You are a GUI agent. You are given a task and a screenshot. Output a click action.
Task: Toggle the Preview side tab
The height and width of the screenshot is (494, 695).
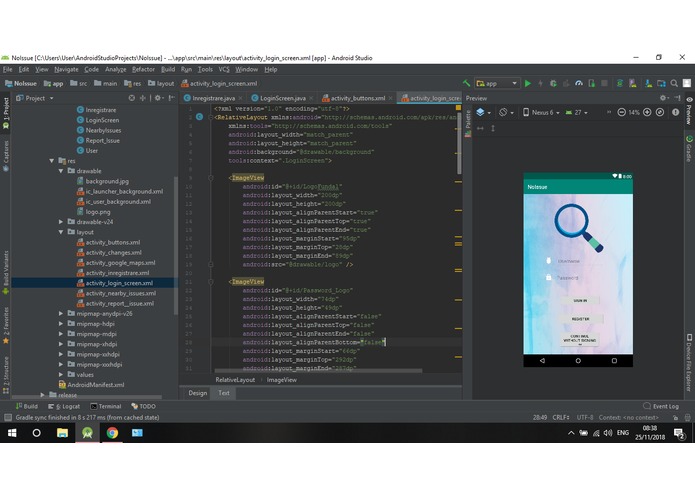[689, 111]
